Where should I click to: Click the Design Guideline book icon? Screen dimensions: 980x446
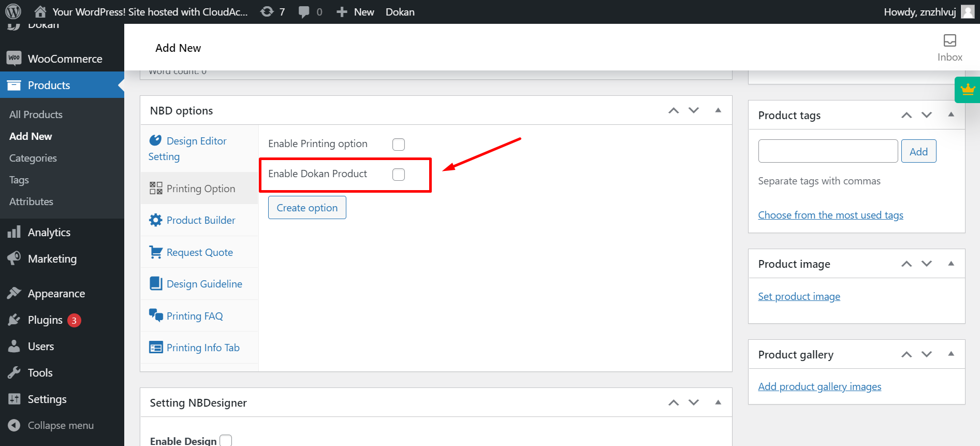pyautogui.click(x=155, y=283)
